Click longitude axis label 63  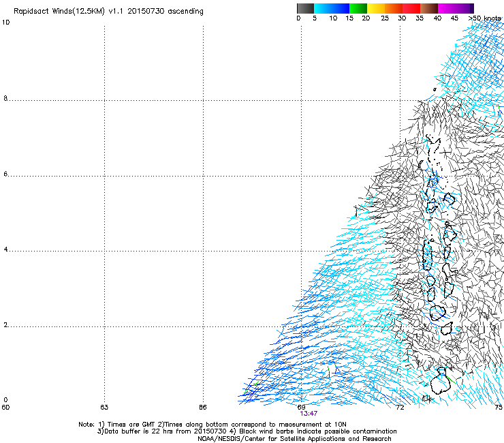pos(104,408)
